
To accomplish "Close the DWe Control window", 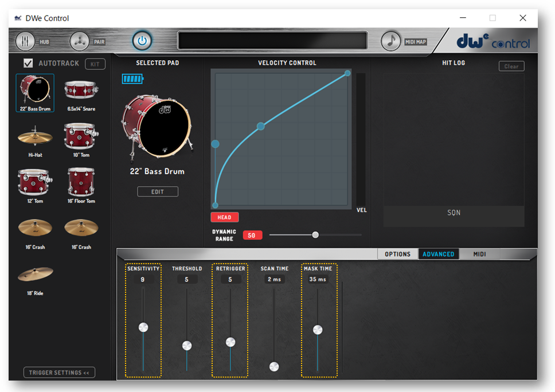I will coord(523,18).
